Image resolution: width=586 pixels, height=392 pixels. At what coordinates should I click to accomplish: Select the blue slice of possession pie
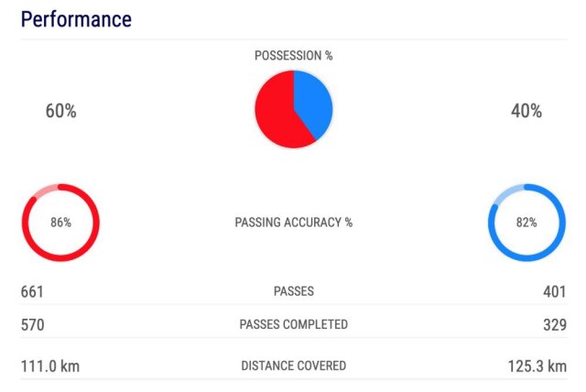click(313, 103)
